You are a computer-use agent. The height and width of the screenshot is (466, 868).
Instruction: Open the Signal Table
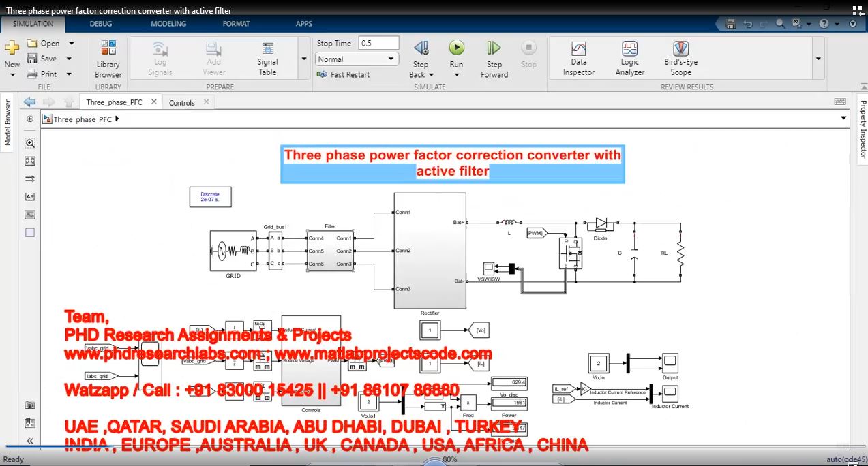267,59
